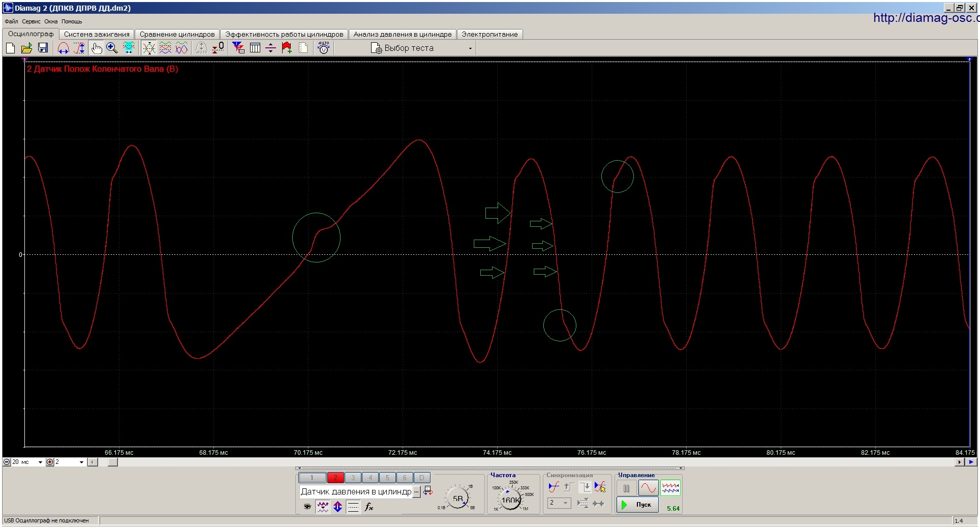Screen dimensions: 980x527
Task: Select channel 6 button
Action: [x=405, y=478]
